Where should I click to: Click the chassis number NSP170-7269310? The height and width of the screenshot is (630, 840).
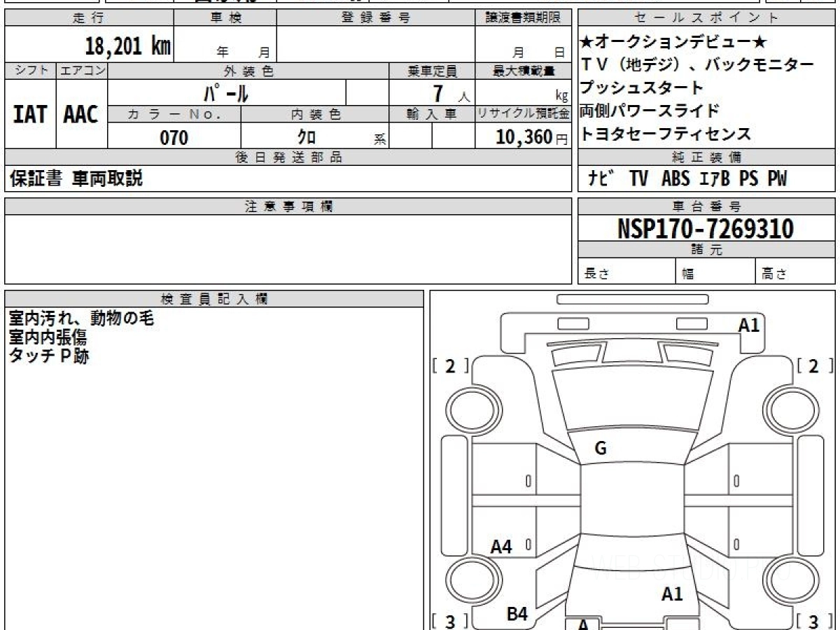click(x=706, y=229)
